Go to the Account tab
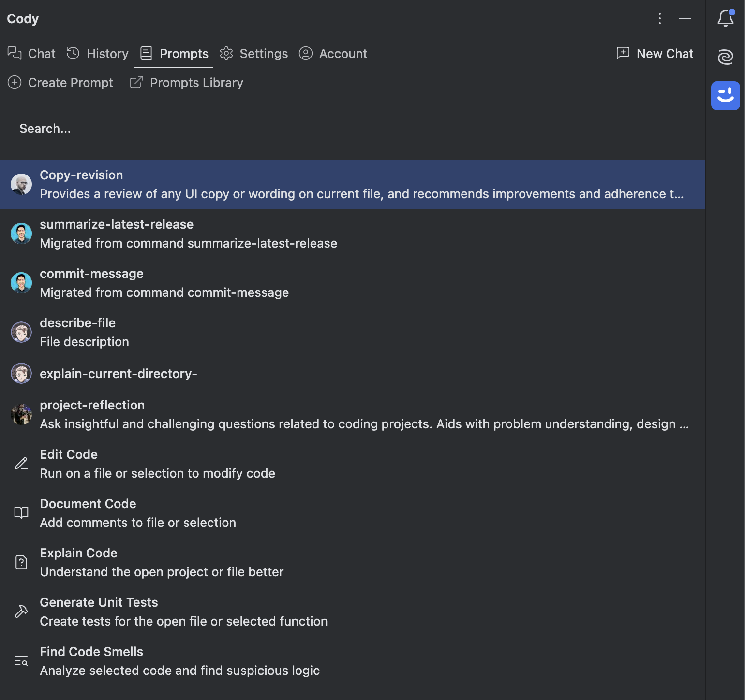Screen dimensions: 745x700 (x=333, y=53)
